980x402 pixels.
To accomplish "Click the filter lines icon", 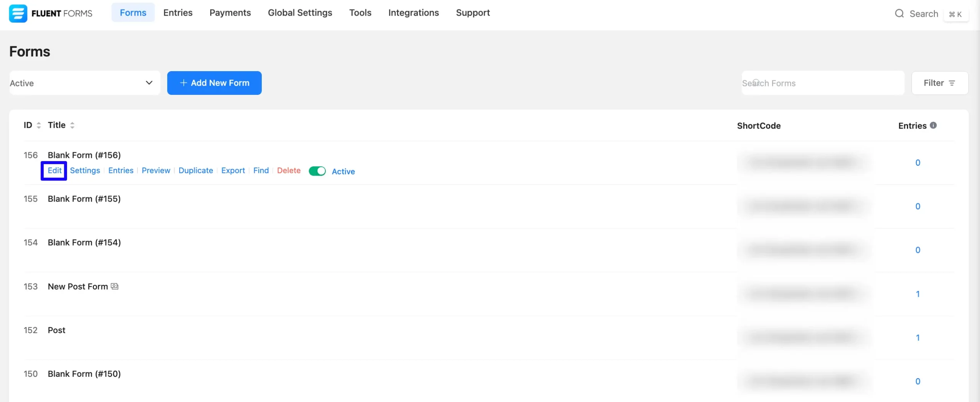I will coord(952,83).
